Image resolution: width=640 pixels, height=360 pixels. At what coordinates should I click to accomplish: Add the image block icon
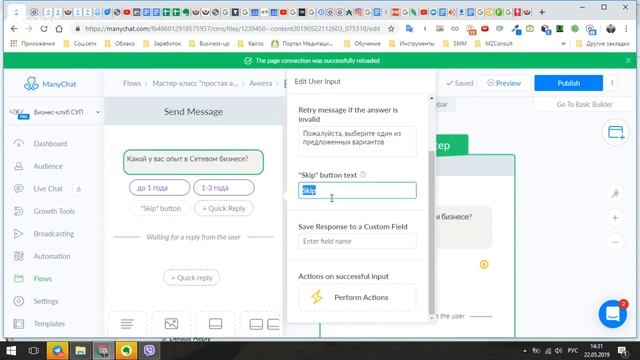click(x=171, y=324)
